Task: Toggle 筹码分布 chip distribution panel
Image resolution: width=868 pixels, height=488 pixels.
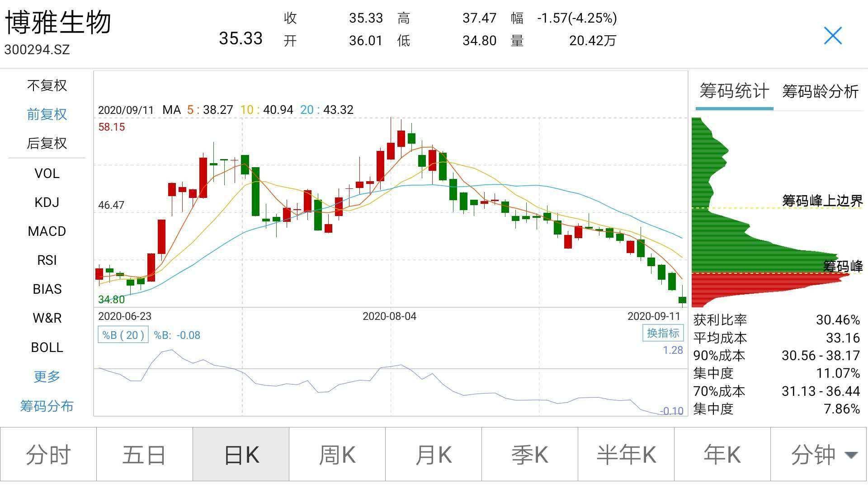Action: pyautogui.click(x=47, y=406)
